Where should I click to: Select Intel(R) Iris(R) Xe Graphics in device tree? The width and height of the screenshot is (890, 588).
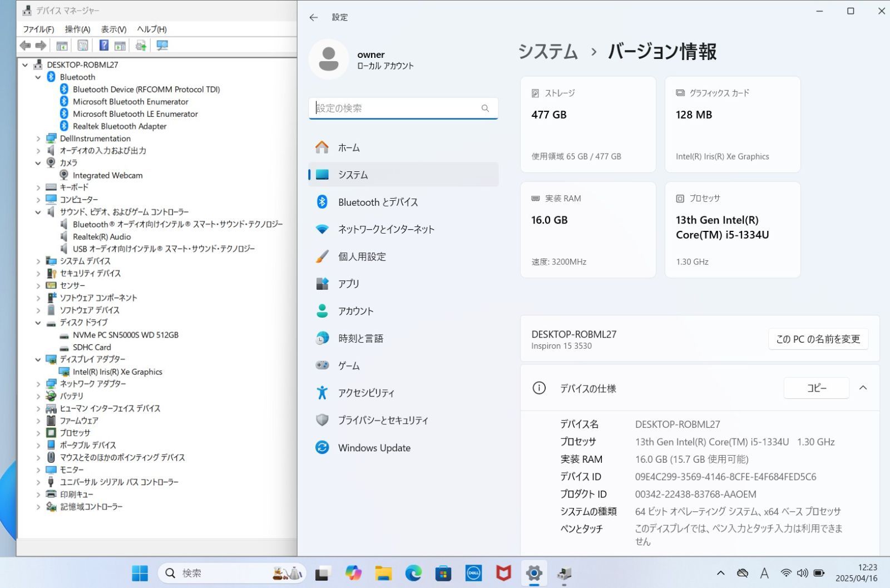click(117, 372)
